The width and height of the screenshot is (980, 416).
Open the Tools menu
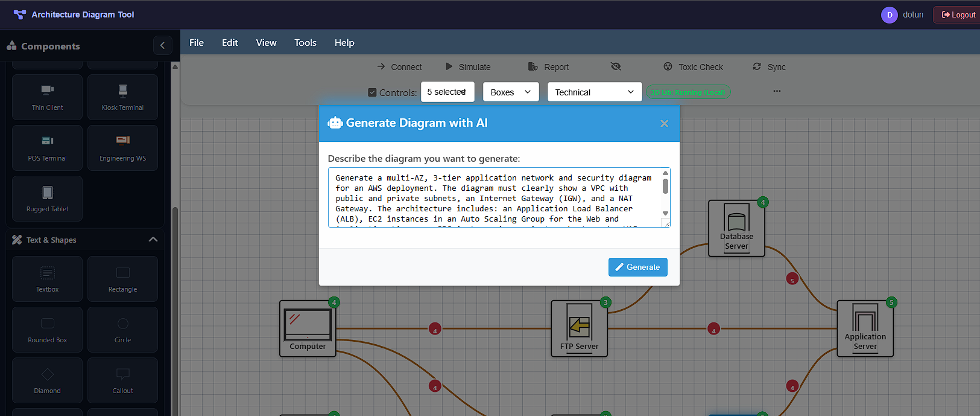click(305, 43)
